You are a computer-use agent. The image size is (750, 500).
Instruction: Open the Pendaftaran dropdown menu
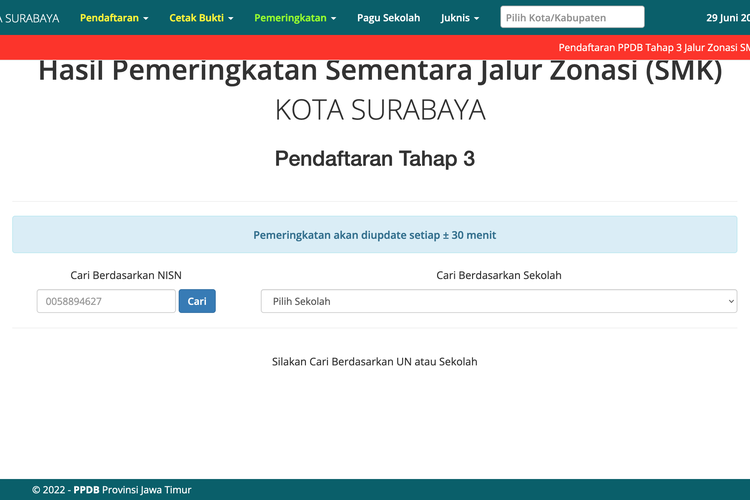114,18
